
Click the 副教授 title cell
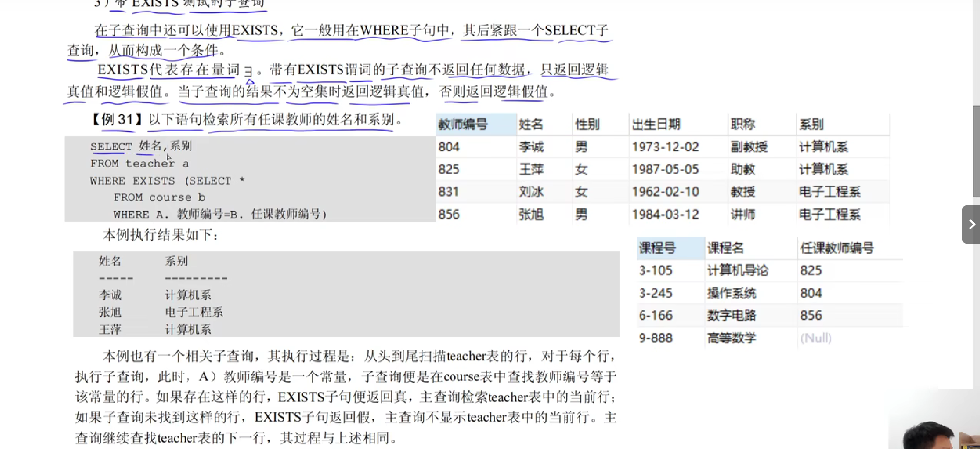click(x=749, y=147)
